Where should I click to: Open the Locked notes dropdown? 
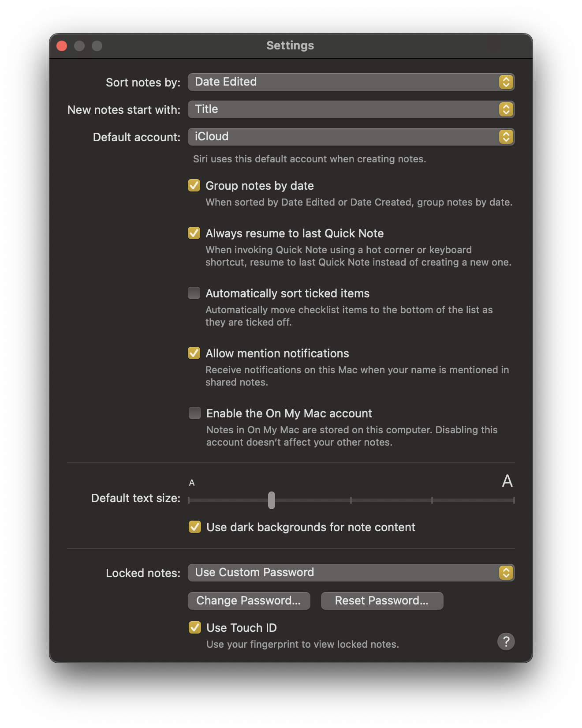pos(351,573)
